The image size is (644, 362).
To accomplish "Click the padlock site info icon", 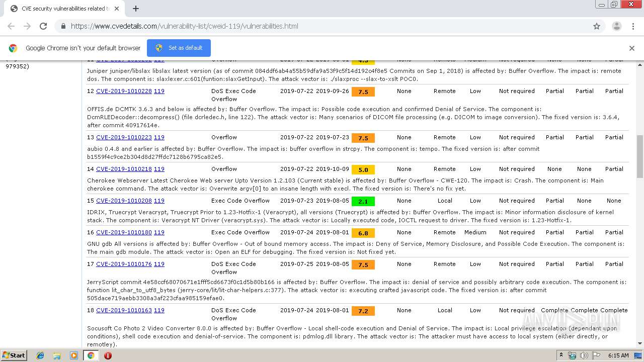I will [62, 26].
